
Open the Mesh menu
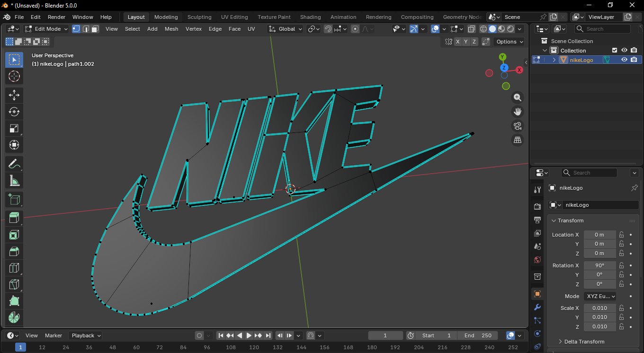tap(171, 29)
